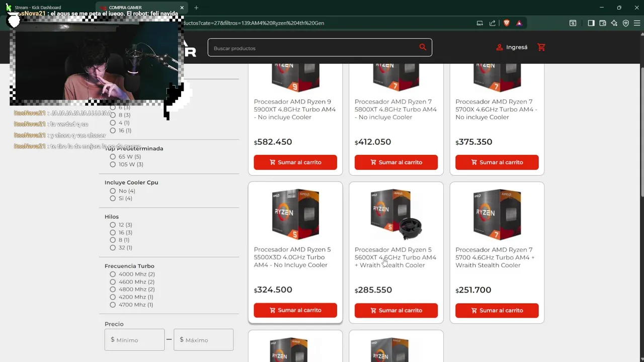Viewport: 644px width, 362px height.
Task: Click the Máximo price field
Action: tap(203, 340)
